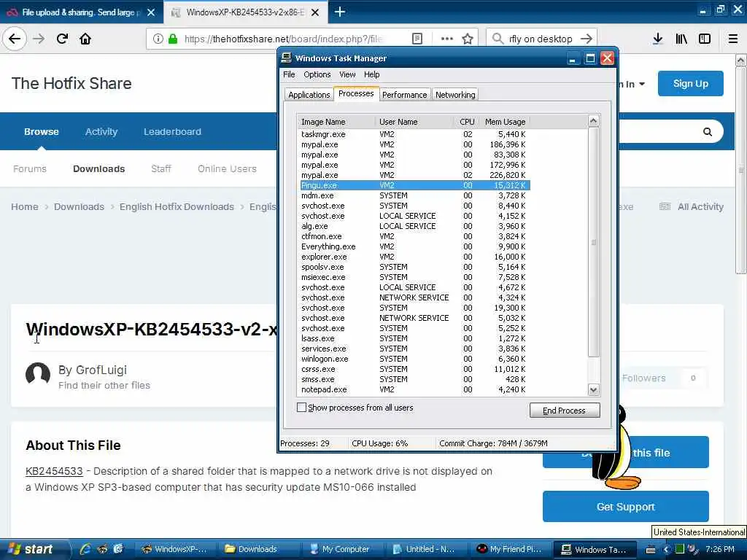This screenshot has width=747, height=560.
Task: Click the search go arrow
Action: (x=587, y=39)
